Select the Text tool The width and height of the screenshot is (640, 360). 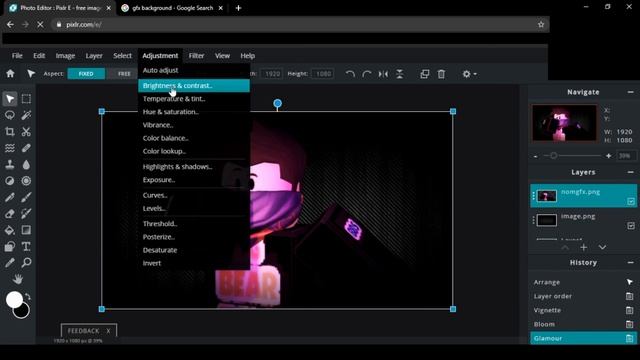[x=26, y=247]
